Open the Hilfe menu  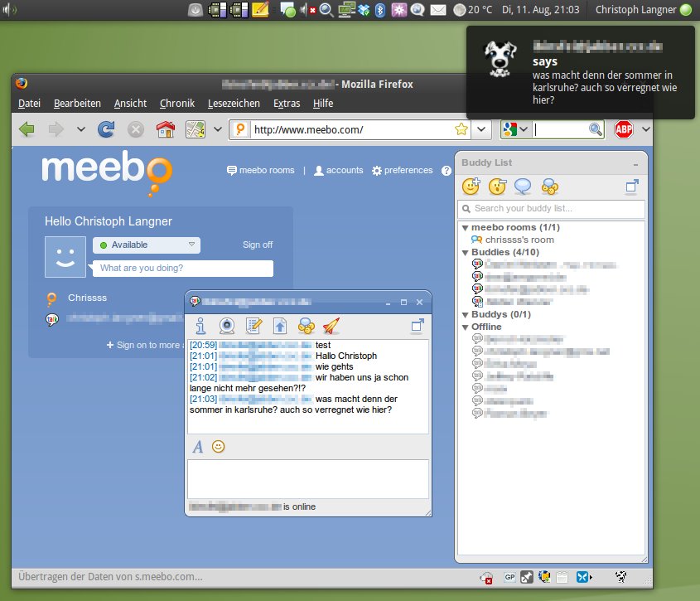coord(323,104)
